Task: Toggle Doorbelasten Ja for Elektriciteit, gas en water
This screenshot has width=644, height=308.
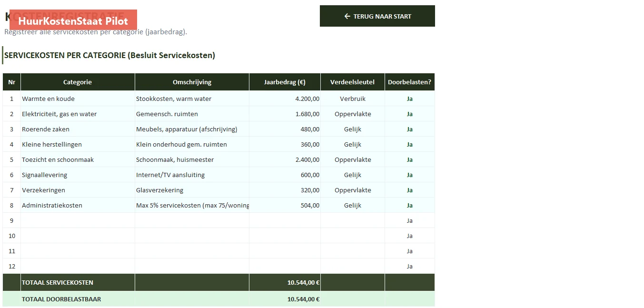Action: tap(410, 114)
